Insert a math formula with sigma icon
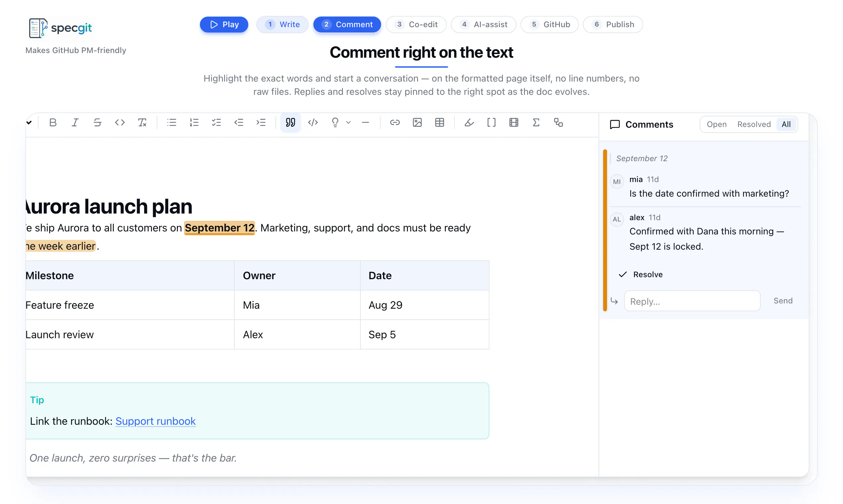 coord(536,123)
